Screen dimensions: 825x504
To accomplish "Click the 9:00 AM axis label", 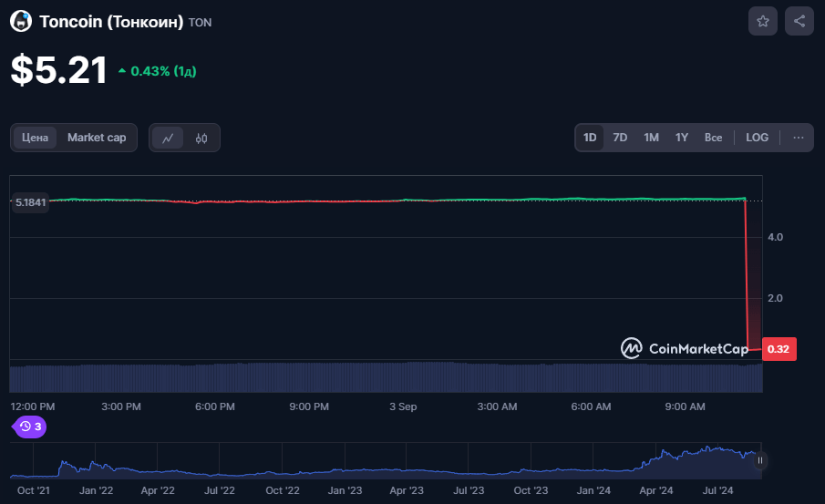I will (685, 406).
